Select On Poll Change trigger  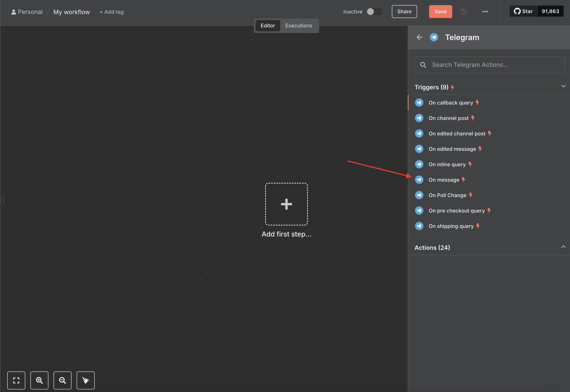tap(489, 195)
